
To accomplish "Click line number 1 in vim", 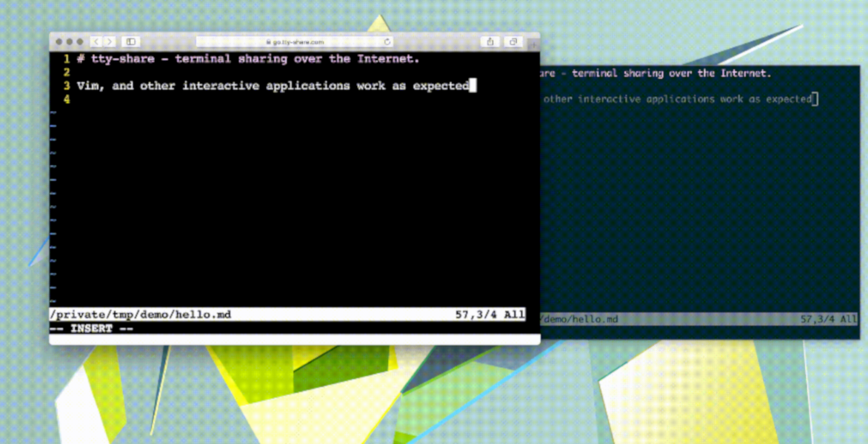I will [x=67, y=58].
